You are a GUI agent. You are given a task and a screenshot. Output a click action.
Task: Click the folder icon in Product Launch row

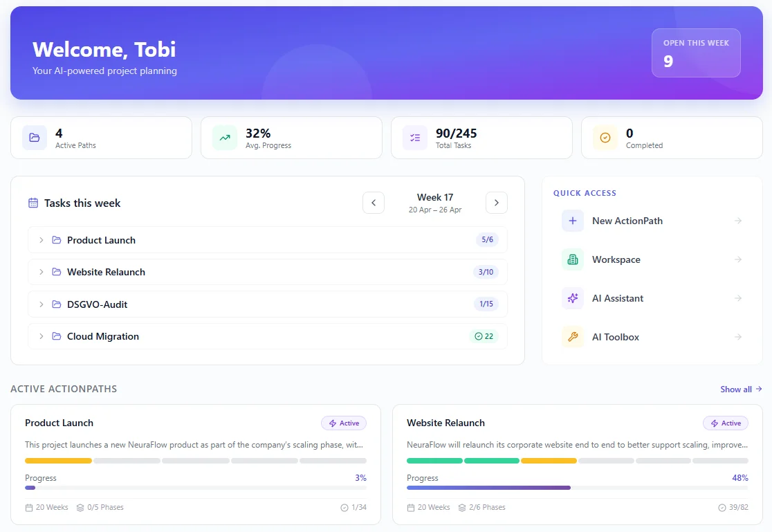click(57, 240)
